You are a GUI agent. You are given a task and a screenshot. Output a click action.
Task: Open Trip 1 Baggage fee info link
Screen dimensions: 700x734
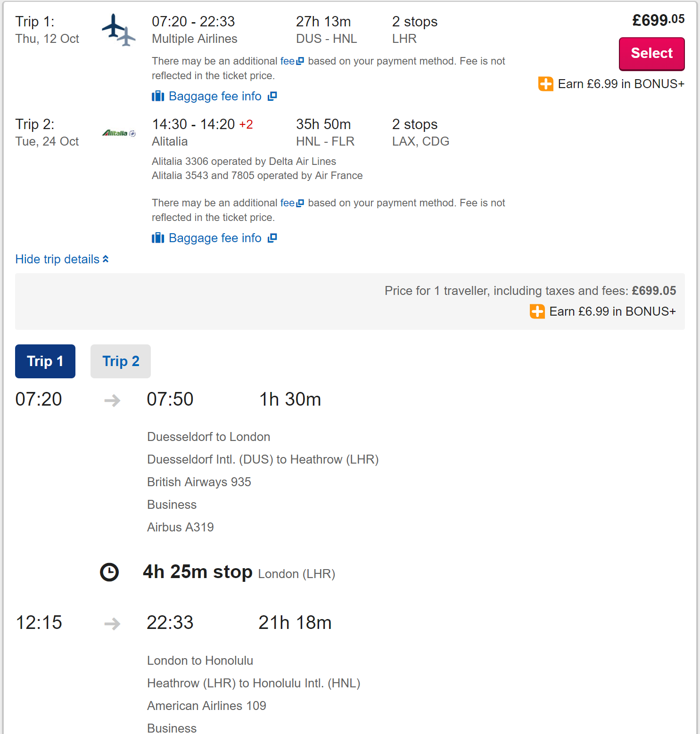pyautogui.click(x=215, y=96)
